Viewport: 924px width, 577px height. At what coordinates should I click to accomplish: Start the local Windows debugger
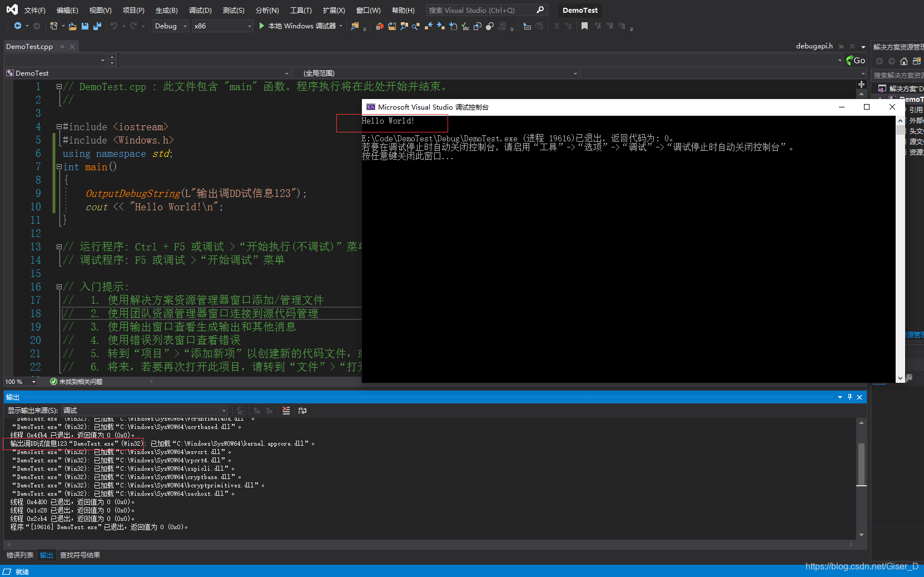297,26
